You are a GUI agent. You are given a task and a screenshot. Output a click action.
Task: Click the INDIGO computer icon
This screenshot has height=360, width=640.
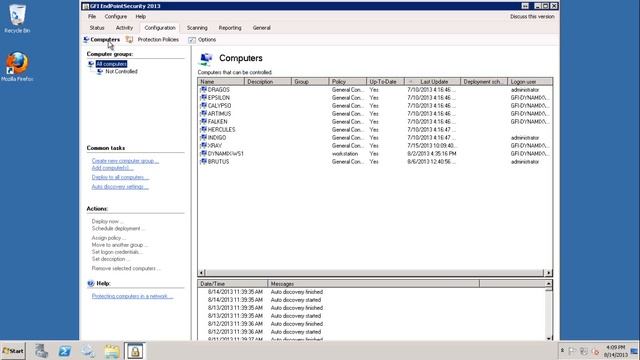coord(203,138)
